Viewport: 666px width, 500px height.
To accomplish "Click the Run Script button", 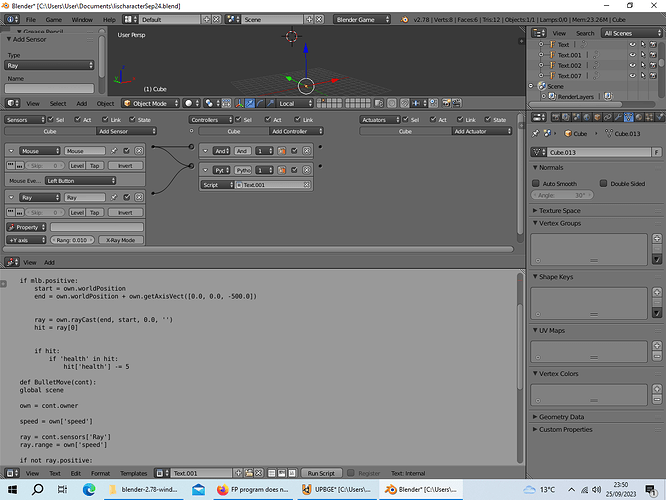I will 321,473.
